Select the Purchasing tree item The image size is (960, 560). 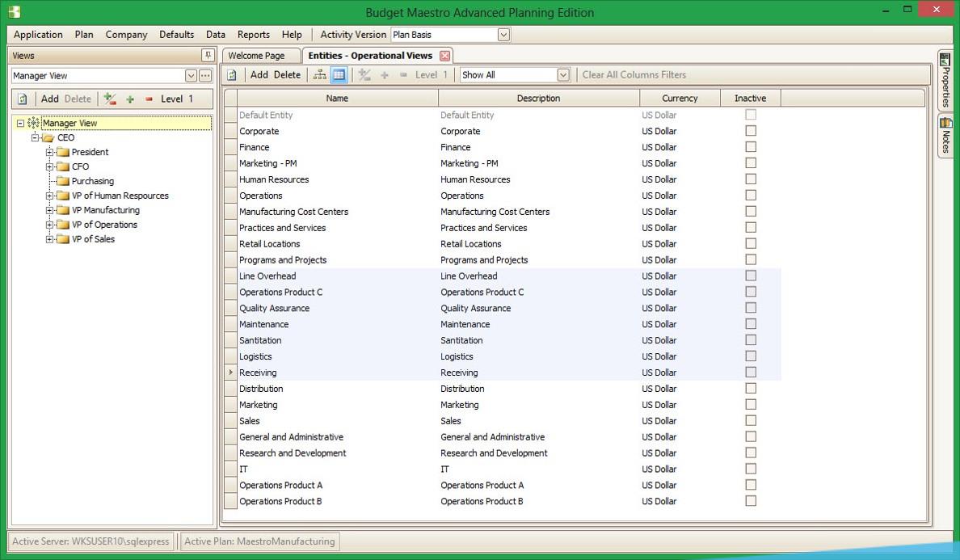[x=92, y=181]
